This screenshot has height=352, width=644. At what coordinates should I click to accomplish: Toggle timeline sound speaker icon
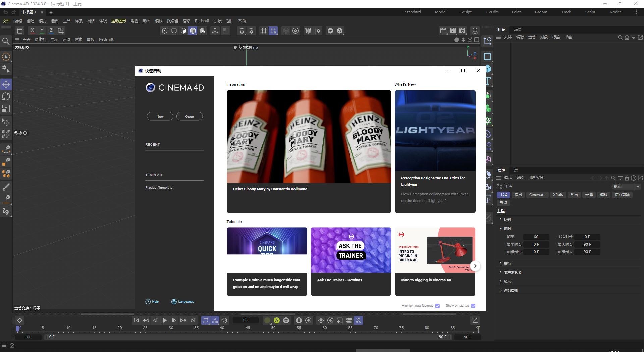point(224,320)
